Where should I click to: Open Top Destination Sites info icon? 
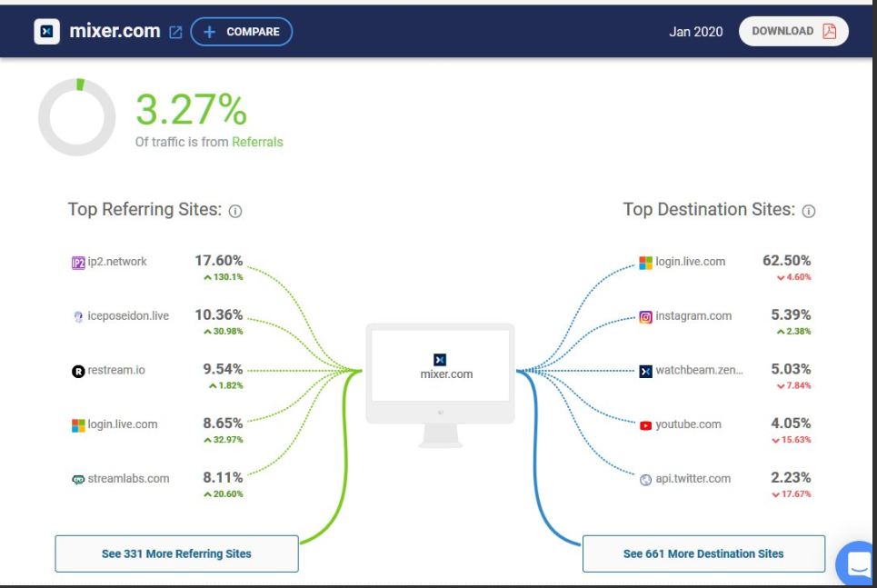[809, 212]
